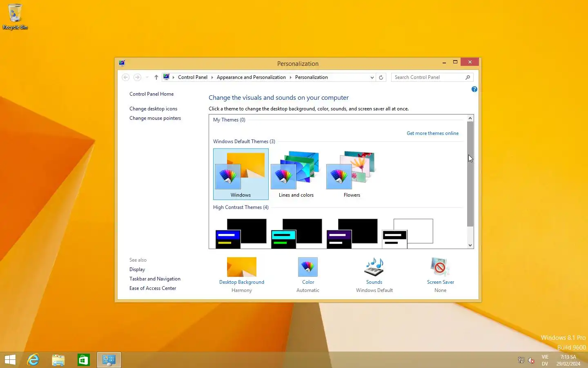Open Desktop Background settings icon

coord(242,267)
